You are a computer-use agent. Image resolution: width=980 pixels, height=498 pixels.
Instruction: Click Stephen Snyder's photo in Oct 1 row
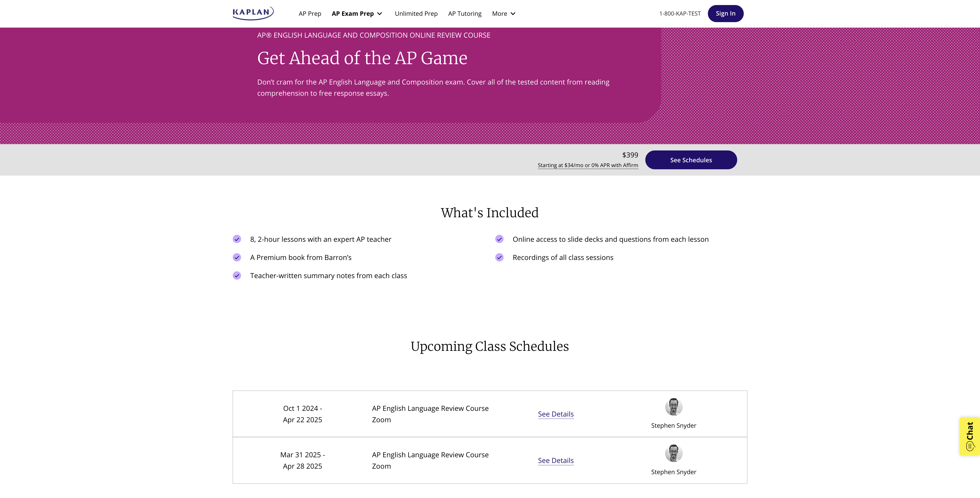673,407
